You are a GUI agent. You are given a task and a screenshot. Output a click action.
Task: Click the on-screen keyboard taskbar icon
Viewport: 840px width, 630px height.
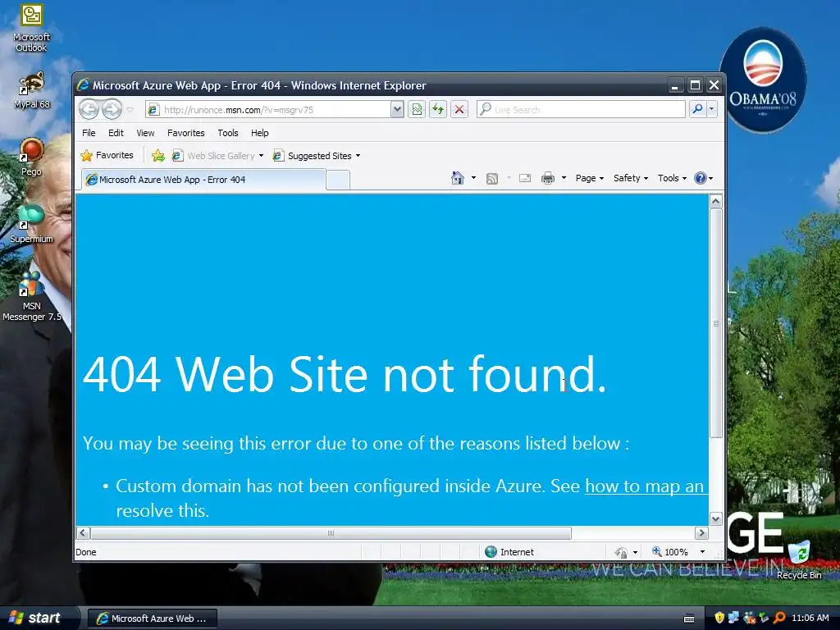689,619
